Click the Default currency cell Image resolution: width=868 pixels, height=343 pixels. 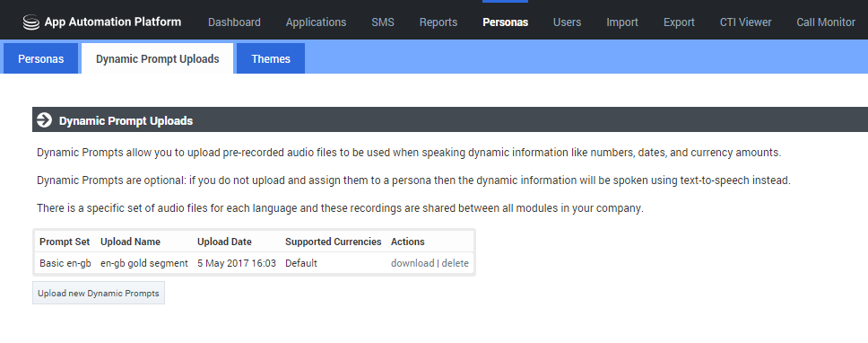click(x=301, y=263)
